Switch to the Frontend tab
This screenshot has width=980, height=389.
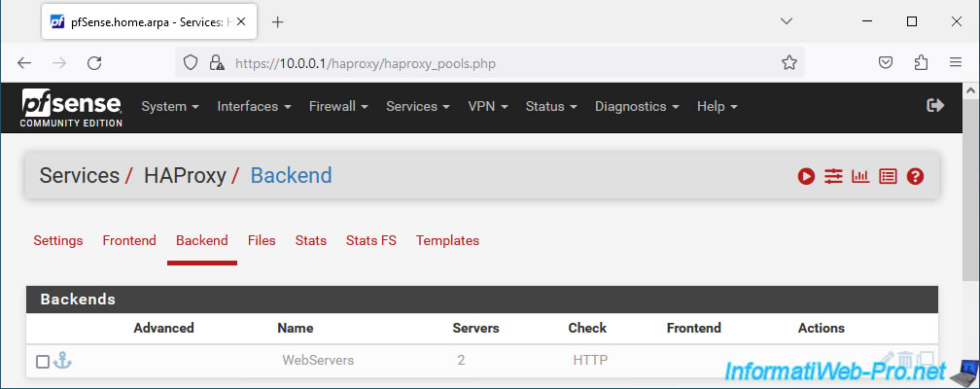click(x=129, y=241)
